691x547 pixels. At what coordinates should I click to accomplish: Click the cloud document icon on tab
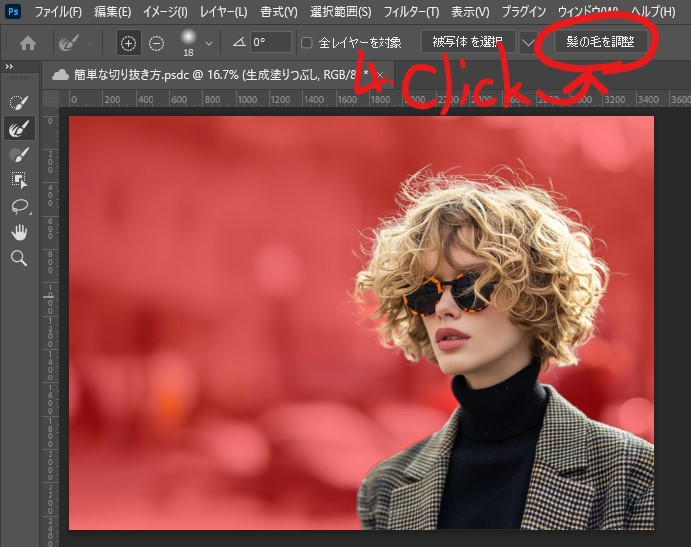tap(60, 75)
